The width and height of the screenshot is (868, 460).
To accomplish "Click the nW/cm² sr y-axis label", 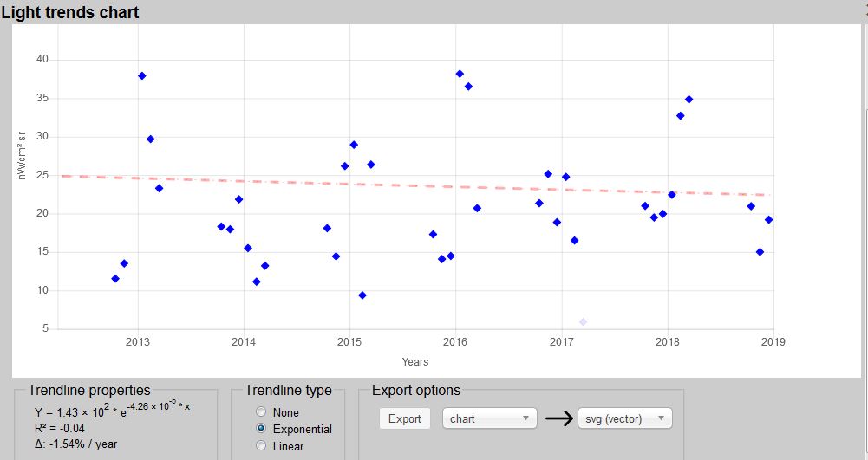I will pos(23,156).
